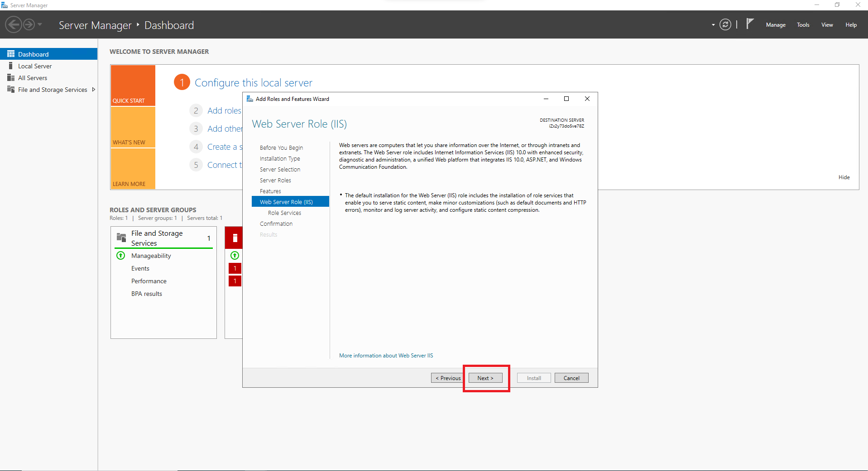Click the green Manageability status icon

(x=121, y=256)
